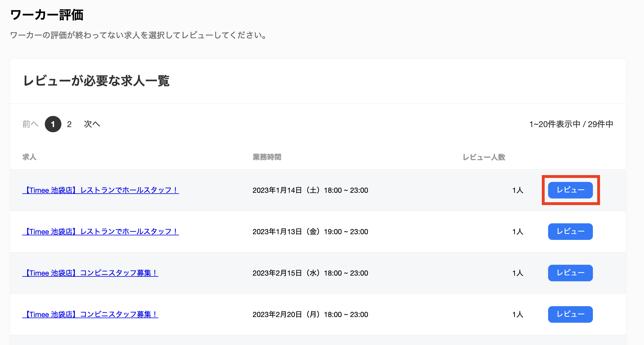Viewport: 644px width, 345px height.
Task: Click レビュー button for 2023年1月13日 job
Action: tap(570, 232)
